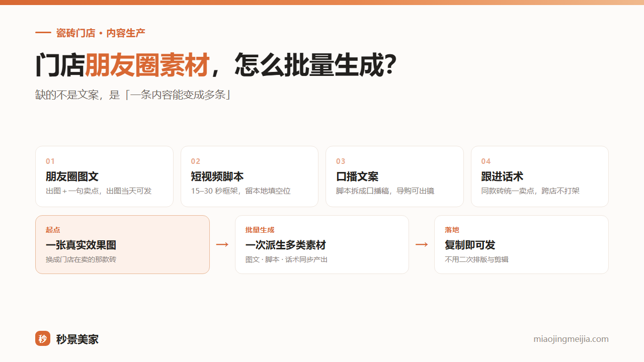The image size is (644, 362).
Task: Select the 短视频脚本 card title
Action: click(217, 176)
